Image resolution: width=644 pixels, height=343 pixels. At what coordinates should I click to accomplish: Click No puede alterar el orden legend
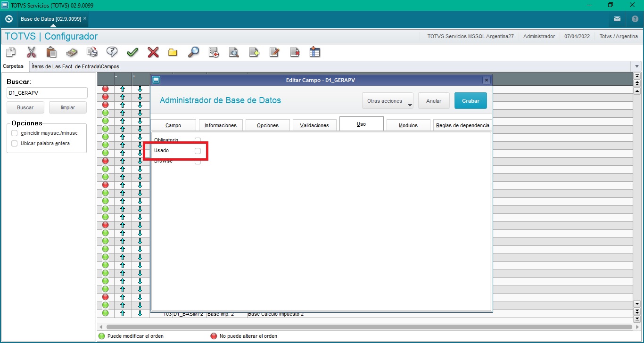pyautogui.click(x=248, y=336)
